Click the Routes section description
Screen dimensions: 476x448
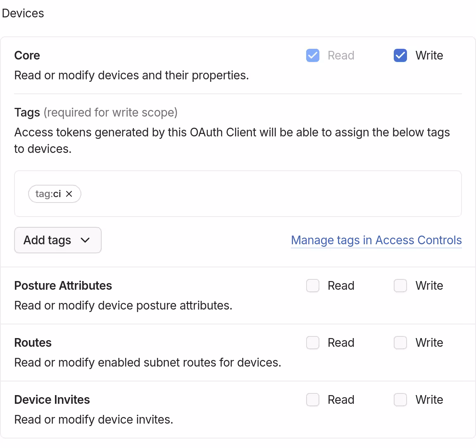[148, 362]
